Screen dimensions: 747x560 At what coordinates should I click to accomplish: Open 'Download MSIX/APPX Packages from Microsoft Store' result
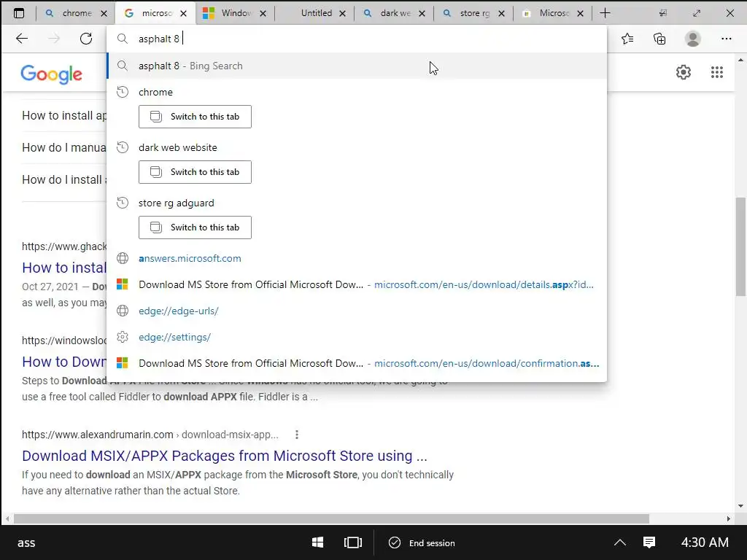pyautogui.click(x=225, y=456)
